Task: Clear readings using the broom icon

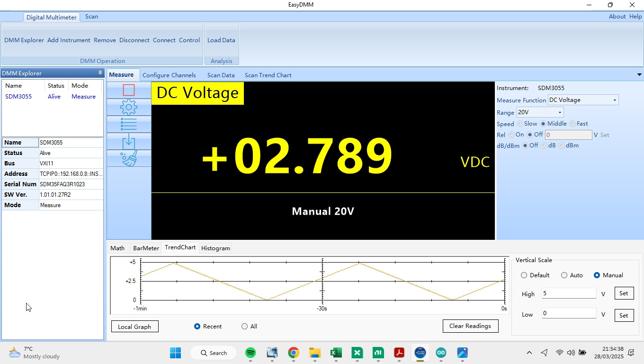Action: pyautogui.click(x=129, y=158)
